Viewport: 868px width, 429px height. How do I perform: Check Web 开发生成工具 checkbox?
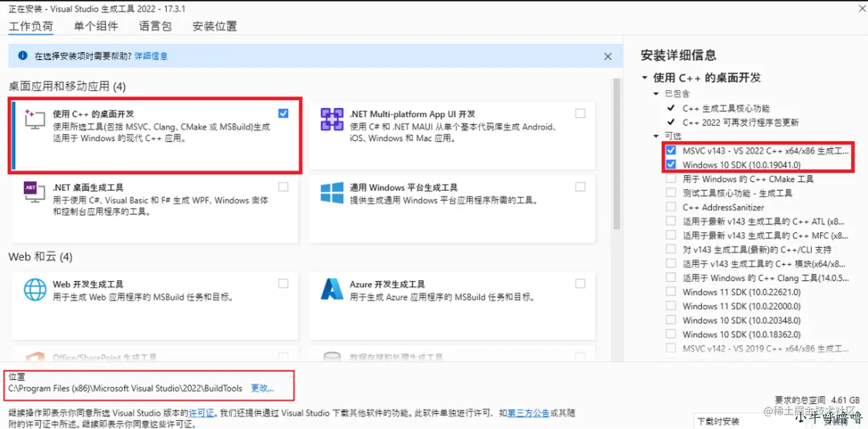tap(283, 283)
